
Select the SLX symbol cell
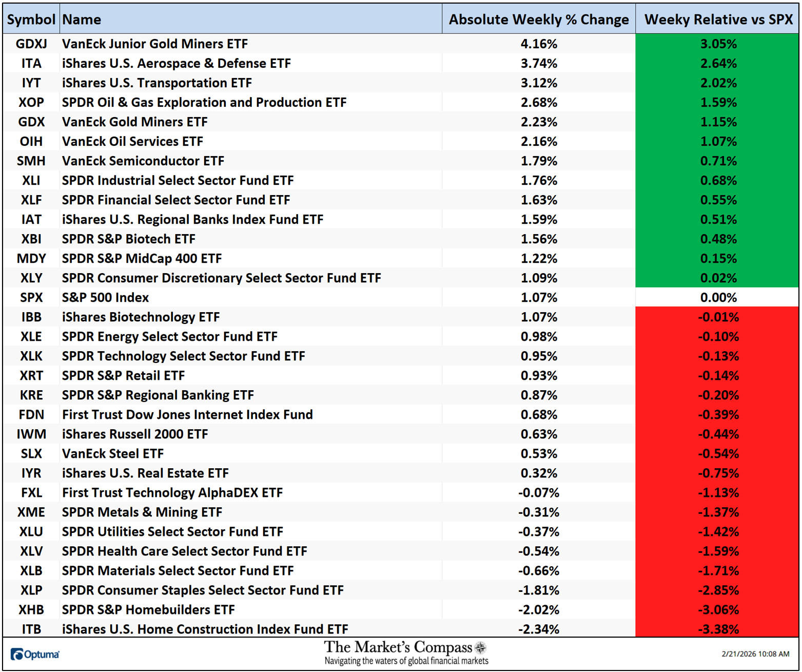31,453
